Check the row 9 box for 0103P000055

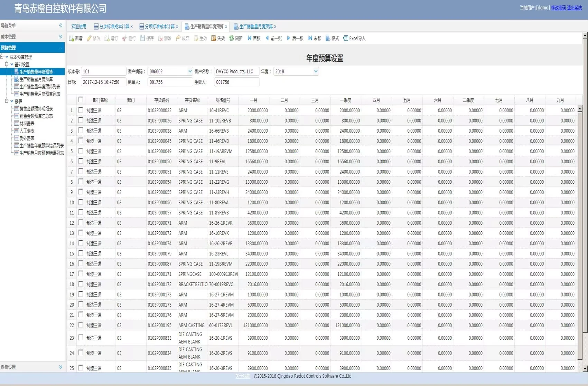click(x=81, y=192)
